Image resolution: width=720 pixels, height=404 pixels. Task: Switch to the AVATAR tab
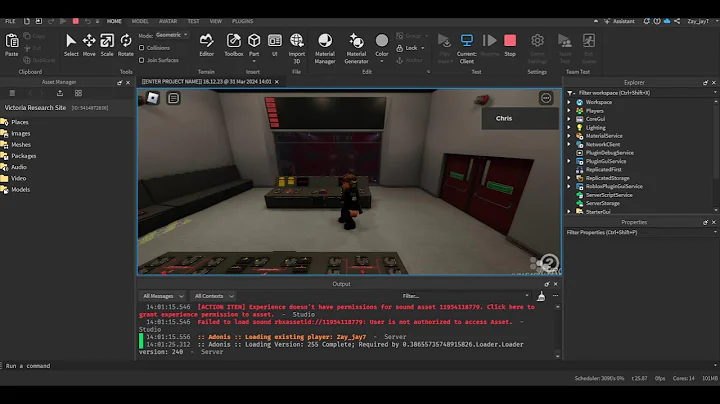pos(168,21)
